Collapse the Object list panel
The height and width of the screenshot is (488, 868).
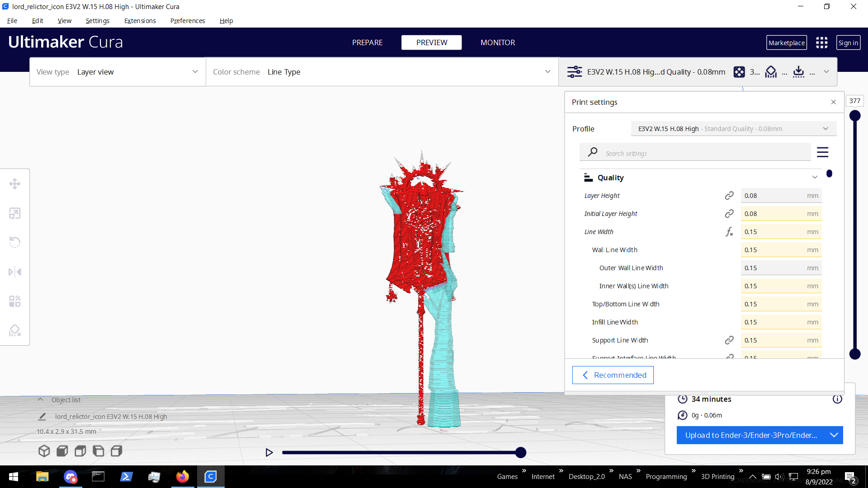[x=40, y=400]
